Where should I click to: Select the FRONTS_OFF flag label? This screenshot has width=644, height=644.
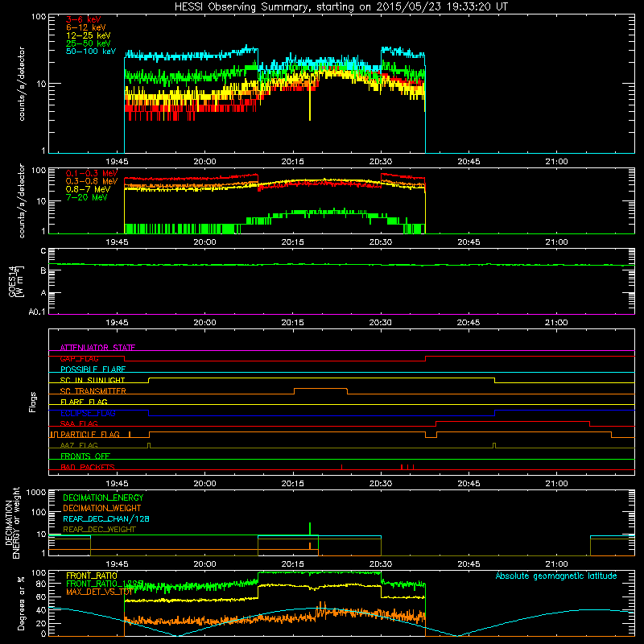click(x=85, y=456)
